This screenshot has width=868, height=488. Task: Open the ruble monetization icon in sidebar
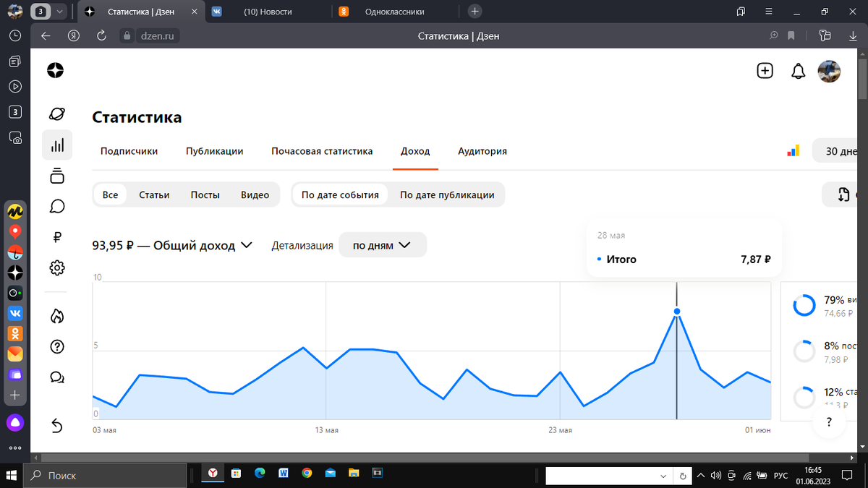57,236
